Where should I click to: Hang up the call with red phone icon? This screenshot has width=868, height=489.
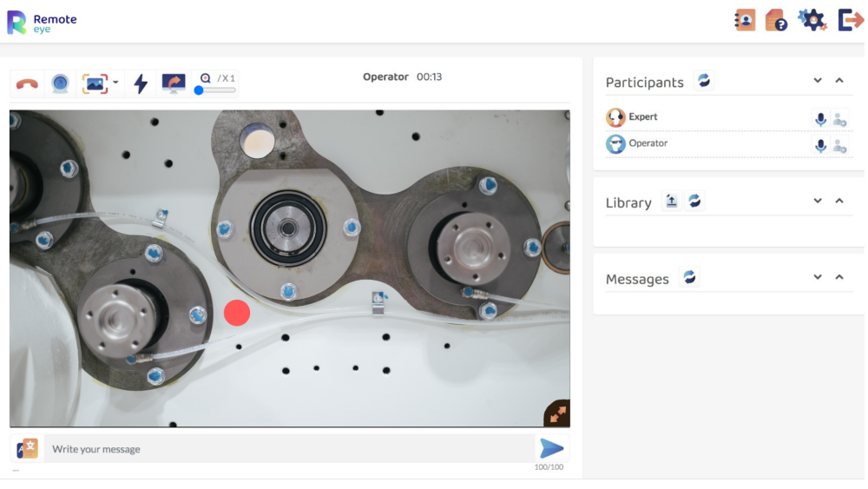[27, 84]
